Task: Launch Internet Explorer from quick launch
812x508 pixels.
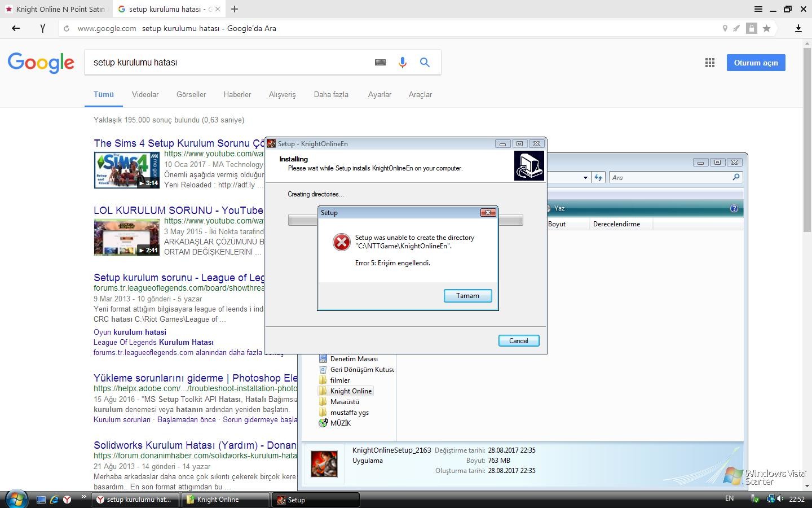Action: click(x=54, y=500)
